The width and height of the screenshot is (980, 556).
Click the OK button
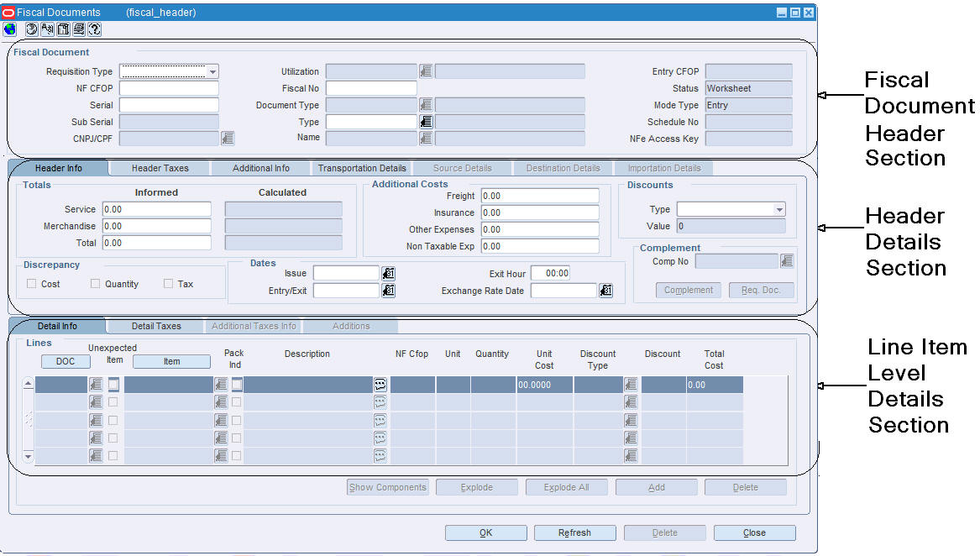[x=485, y=532]
